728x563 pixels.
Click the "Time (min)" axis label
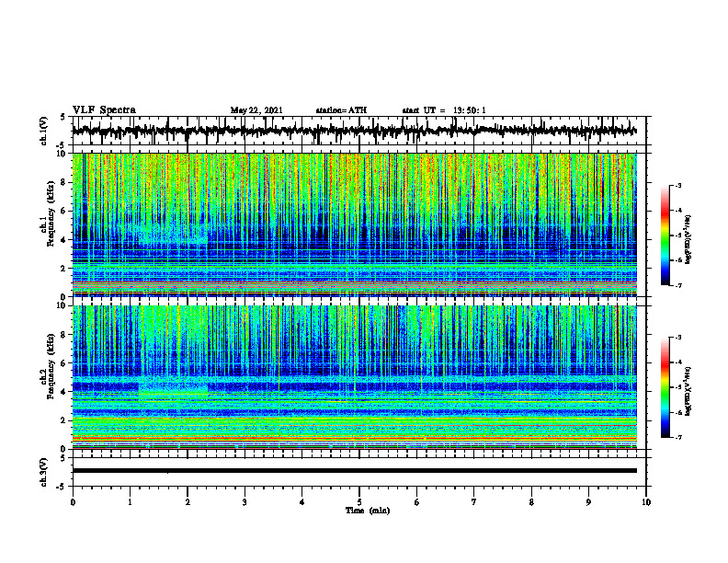tap(368, 511)
